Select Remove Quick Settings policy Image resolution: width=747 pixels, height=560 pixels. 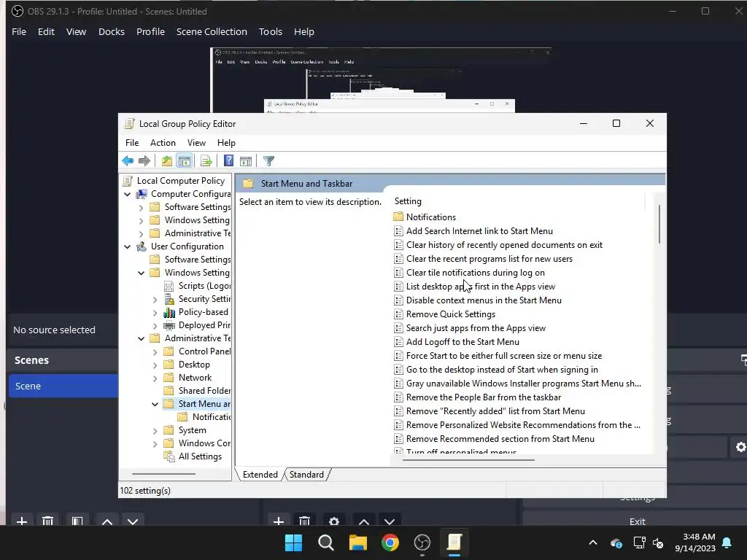451,314
